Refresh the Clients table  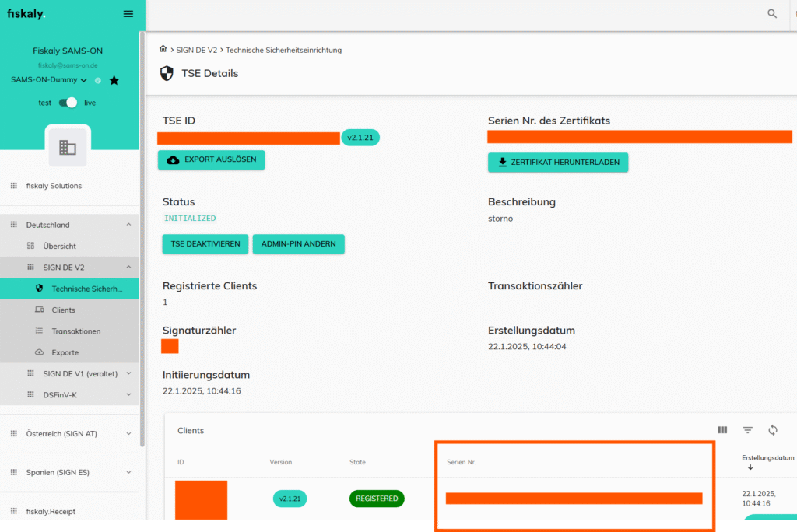(773, 430)
